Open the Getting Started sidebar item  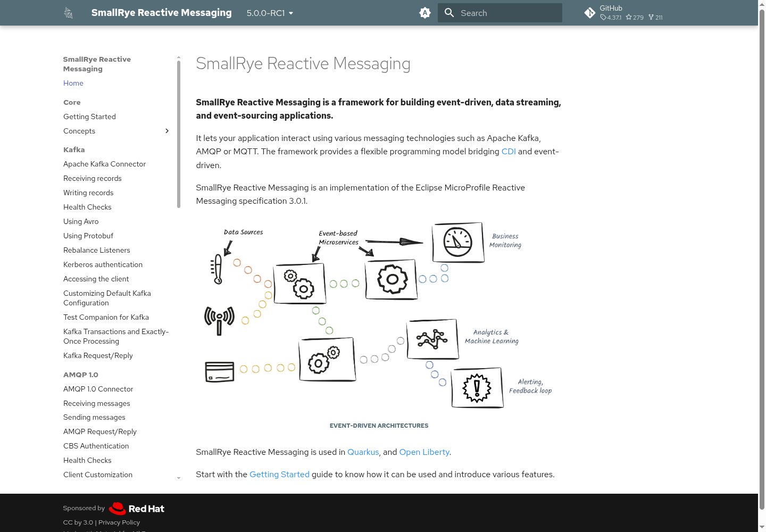[89, 117]
